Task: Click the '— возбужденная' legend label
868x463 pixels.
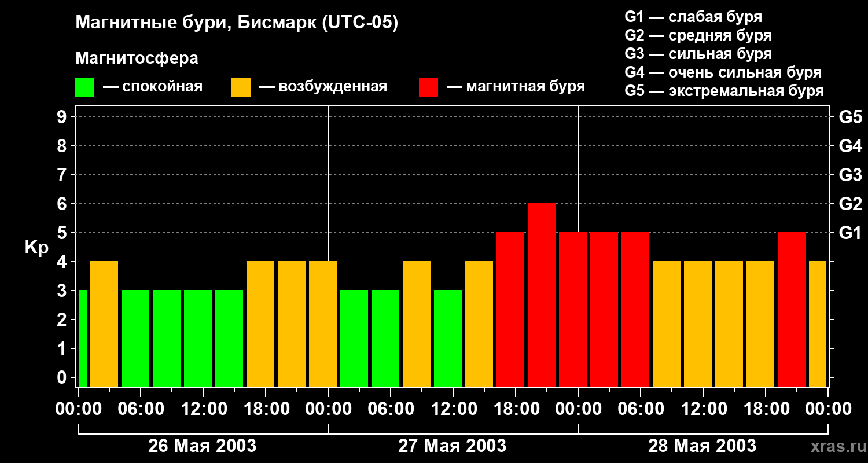Action: 323,87
